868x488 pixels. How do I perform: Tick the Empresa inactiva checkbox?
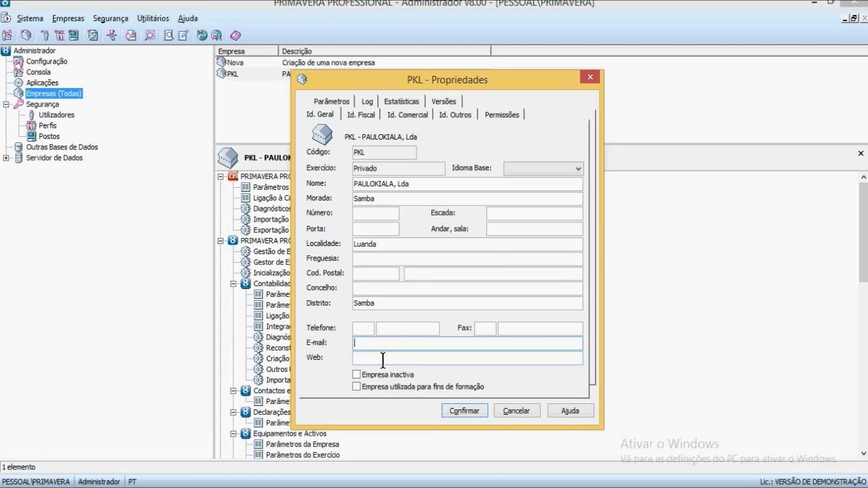pyautogui.click(x=357, y=374)
